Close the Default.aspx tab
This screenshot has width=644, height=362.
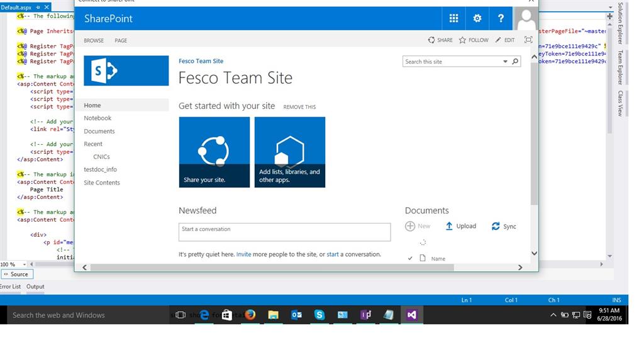47,8
